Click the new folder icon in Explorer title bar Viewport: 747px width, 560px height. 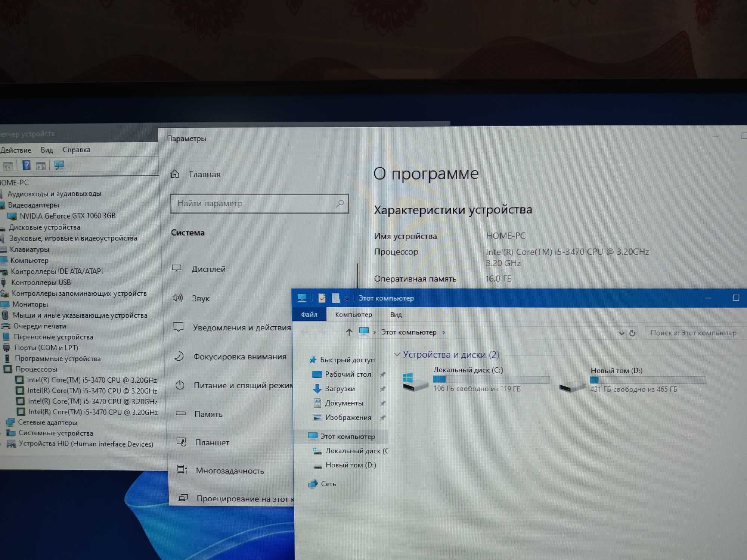335,298
